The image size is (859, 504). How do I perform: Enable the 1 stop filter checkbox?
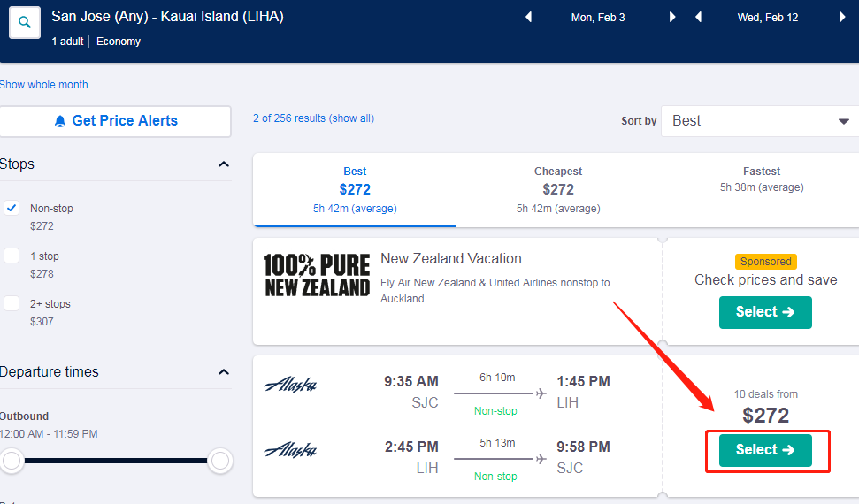[12, 256]
